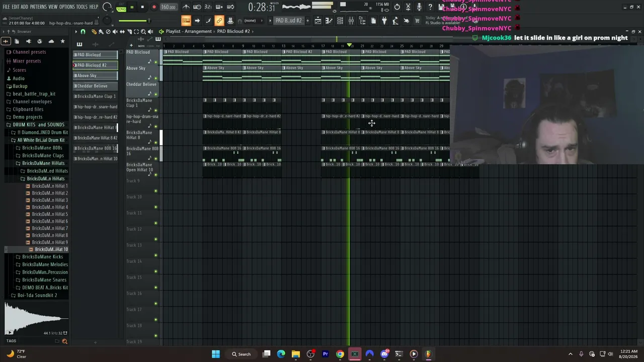
Task: Select the PAD Blicloud pattern in picker
Action: [95, 55]
